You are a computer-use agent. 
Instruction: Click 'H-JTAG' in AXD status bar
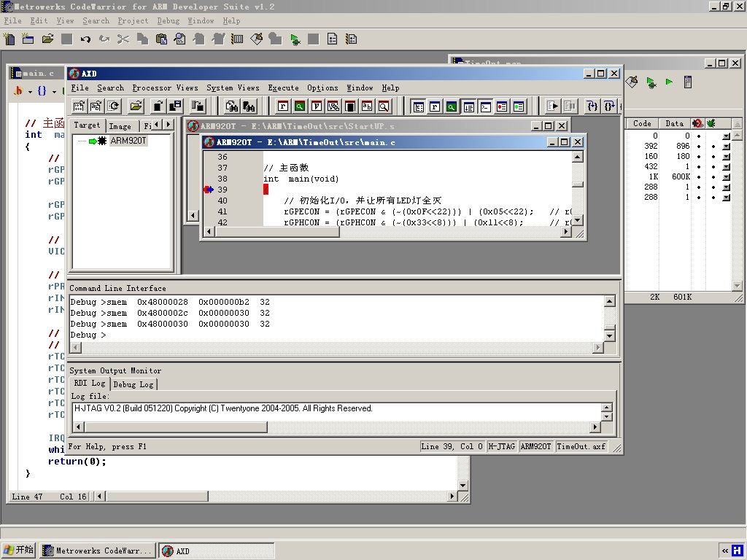pyautogui.click(x=502, y=446)
